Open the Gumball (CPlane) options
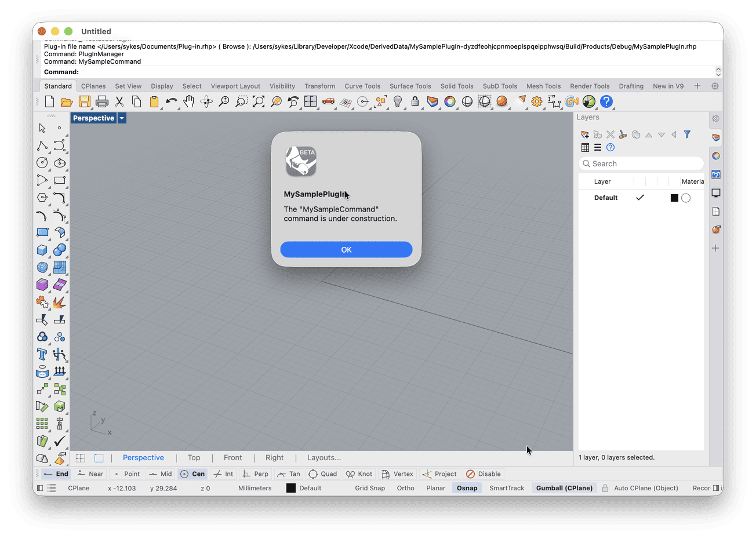The image size is (756, 539). pyautogui.click(x=564, y=488)
